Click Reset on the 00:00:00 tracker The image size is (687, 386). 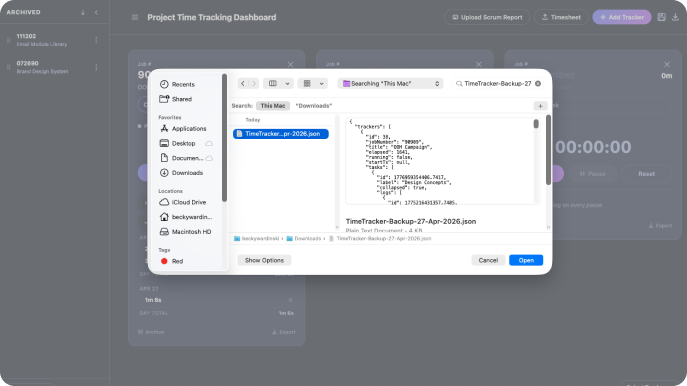pos(646,174)
